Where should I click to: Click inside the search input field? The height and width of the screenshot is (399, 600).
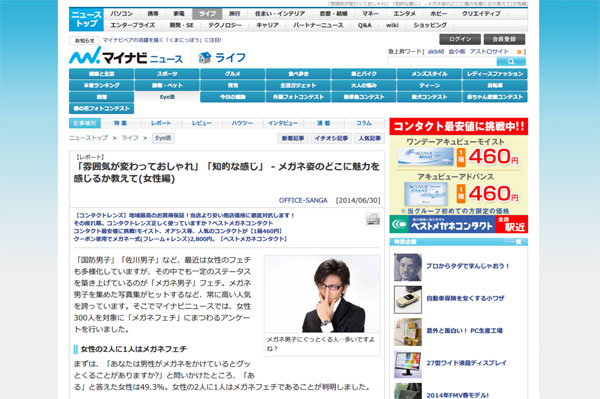442,61
